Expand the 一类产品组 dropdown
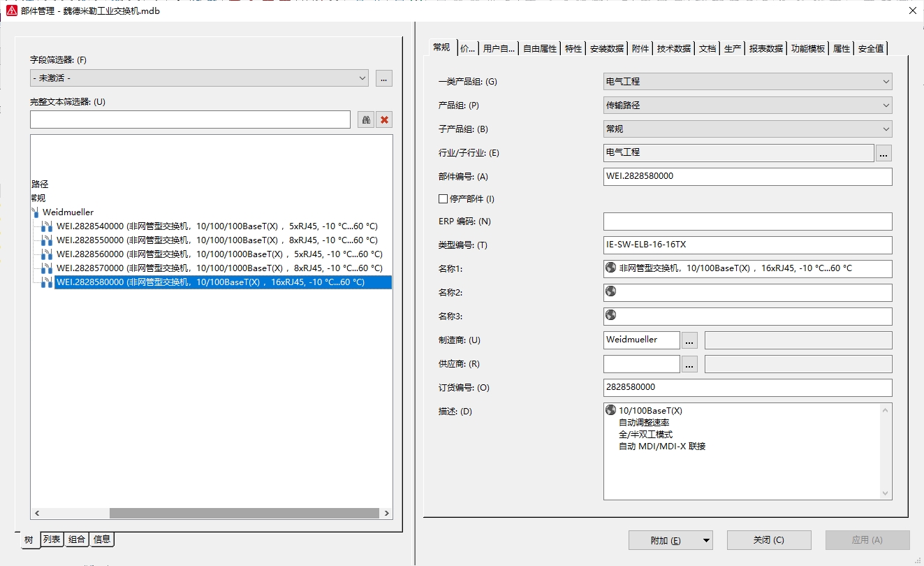This screenshot has height=566, width=924. [886, 82]
